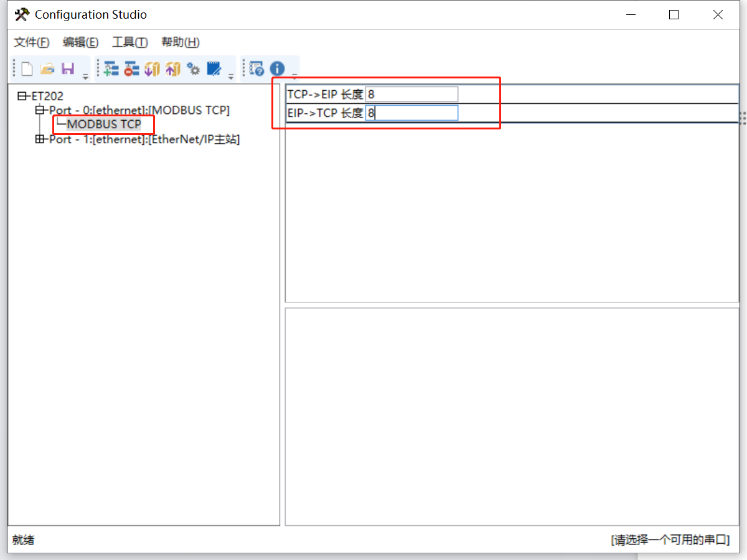Expand the Port - 1 tree node
Image resolution: width=747 pixels, height=560 pixels.
pos(40,139)
